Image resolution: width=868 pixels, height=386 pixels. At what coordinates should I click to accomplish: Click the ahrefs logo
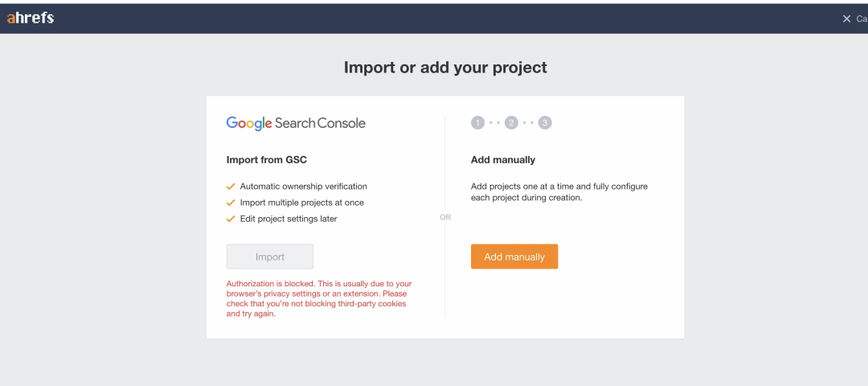(31, 18)
